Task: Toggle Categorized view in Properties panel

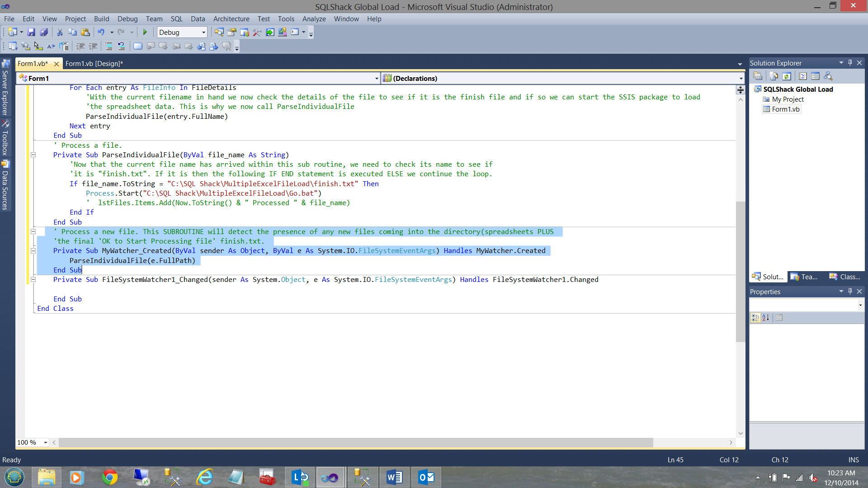Action: [x=755, y=318]
